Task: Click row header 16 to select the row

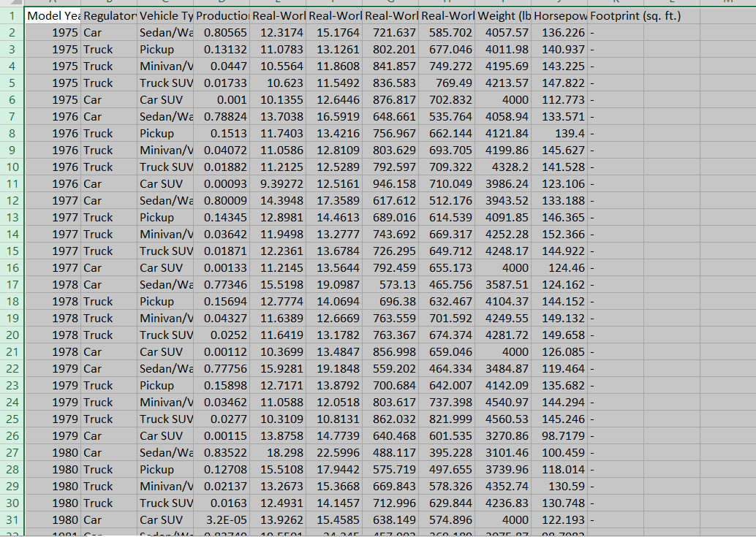Action: point(11,267)
